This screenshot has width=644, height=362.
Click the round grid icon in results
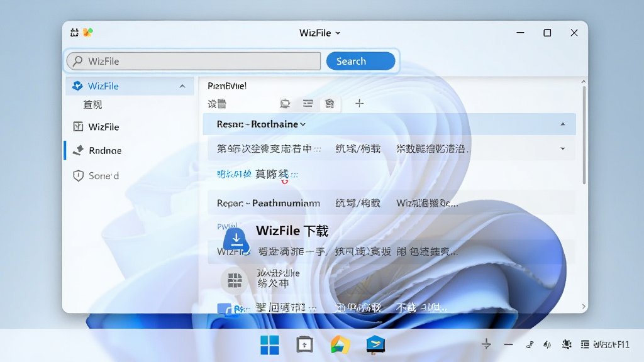point(235,280)
